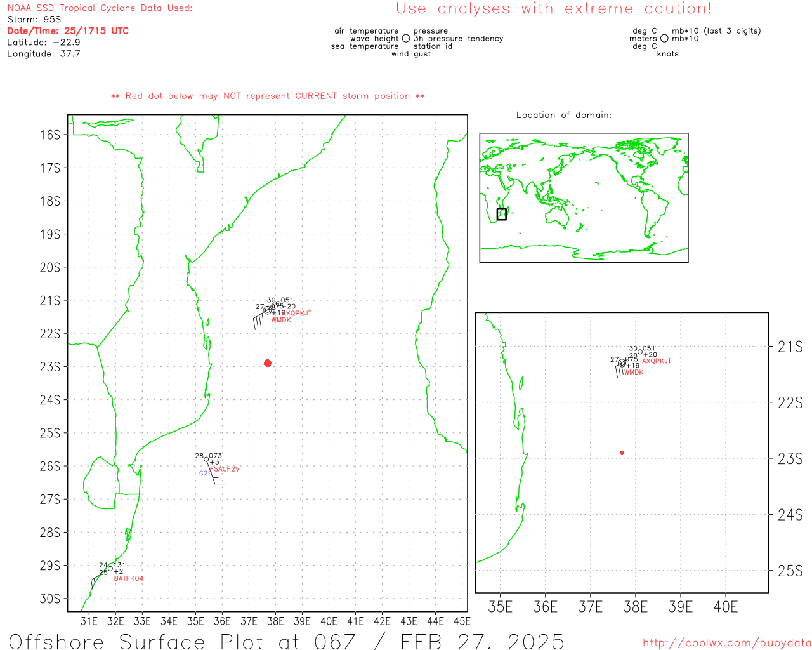Screen dimensions: 812x650
Task: Click the 'Longitude: 37.7' text
Action: [x=44, y=54]
